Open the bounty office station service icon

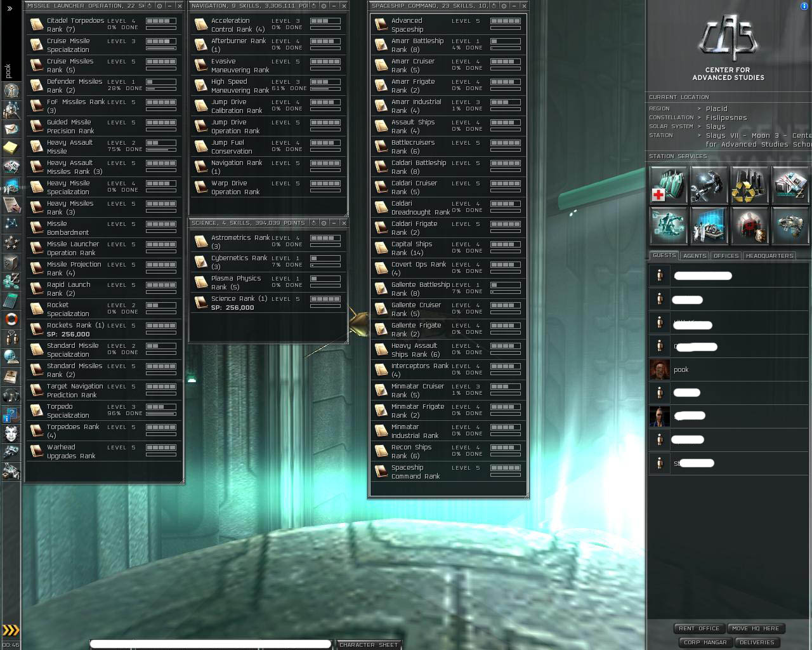point(750,225)
